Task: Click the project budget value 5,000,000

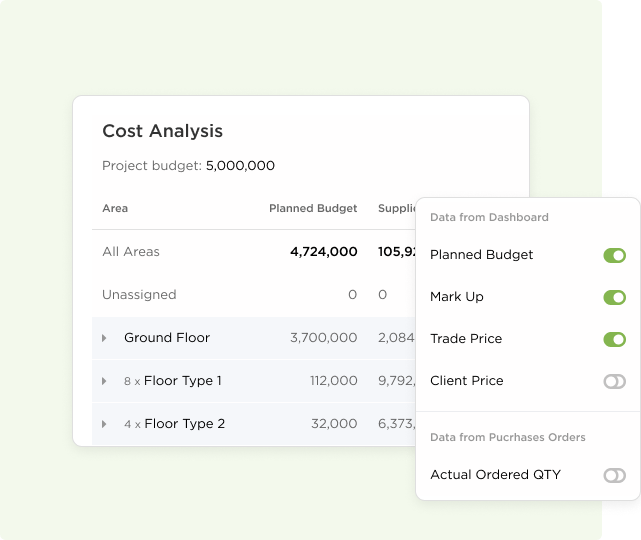Action: [x=240, y=166]
